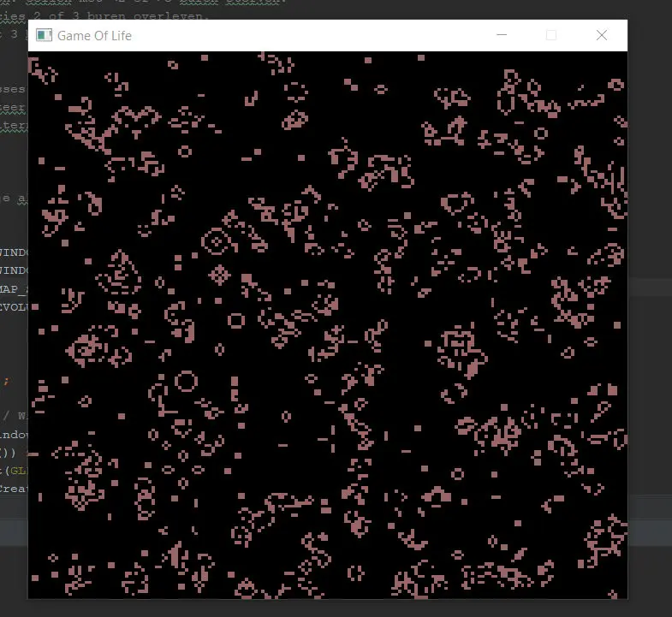Click the Game Of Life window icon
Viewport: 672px width, 617px height.
tap(44, 35)
